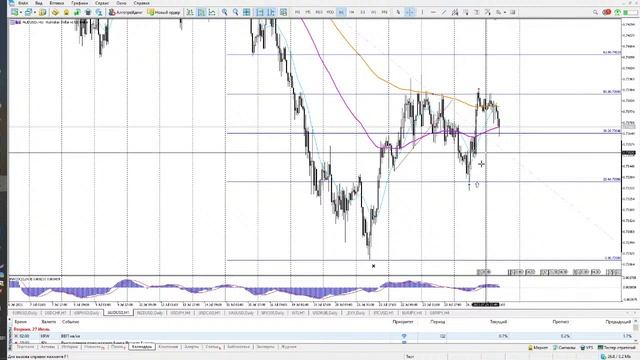Select the vertical line drawing tool

pyautogui.click(x=422, y=12)
